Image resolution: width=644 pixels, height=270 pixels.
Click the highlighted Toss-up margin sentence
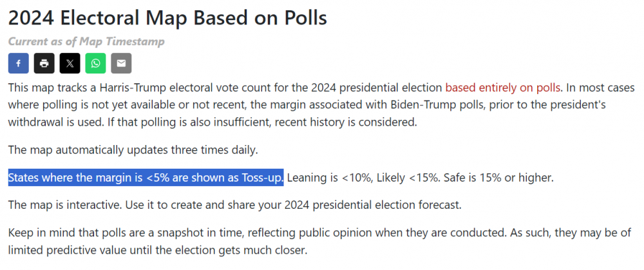tap(146, 177)
